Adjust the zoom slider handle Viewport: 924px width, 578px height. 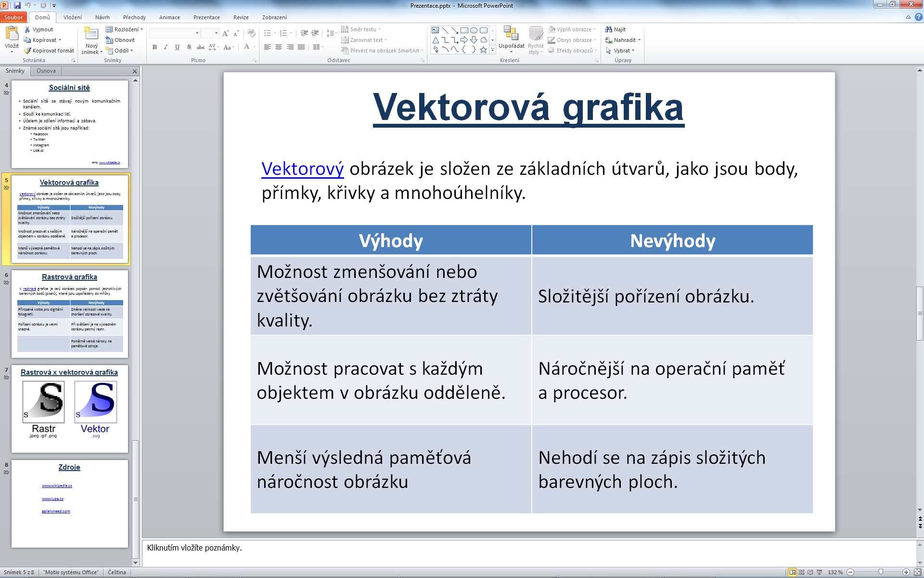881,572
